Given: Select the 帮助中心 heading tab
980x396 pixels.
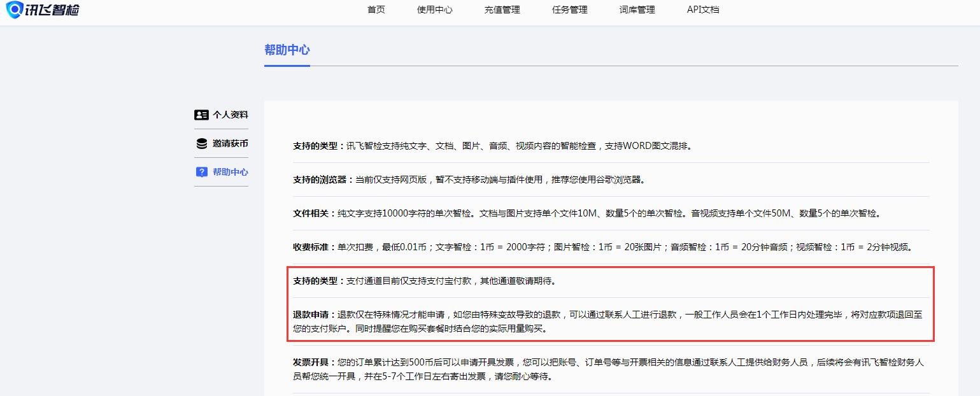Looking at the screenshot, I should pyautogui.click(x=287, y=50).
